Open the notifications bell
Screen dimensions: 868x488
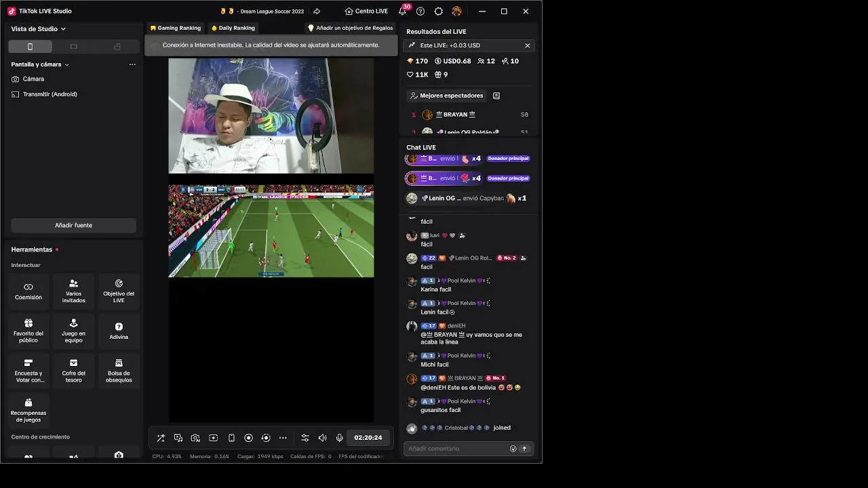click(x=403, y=11)
